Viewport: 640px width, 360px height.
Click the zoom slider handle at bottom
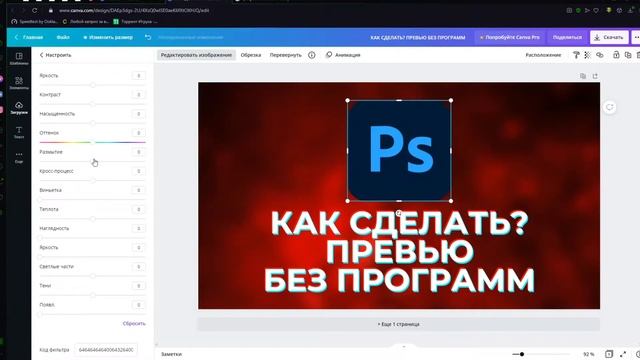522,354
